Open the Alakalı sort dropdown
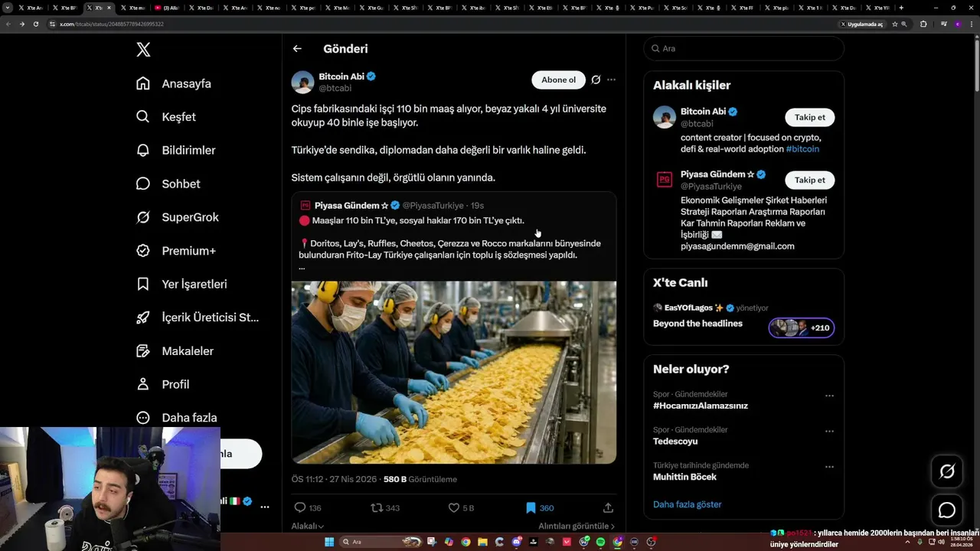The width and height of the screenshot is (980, 551). [307, 527]
